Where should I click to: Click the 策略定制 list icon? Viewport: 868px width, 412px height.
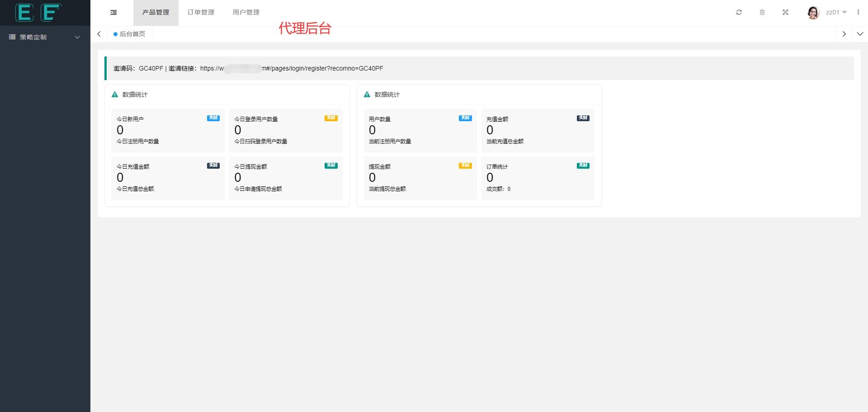tap(12, 37)
